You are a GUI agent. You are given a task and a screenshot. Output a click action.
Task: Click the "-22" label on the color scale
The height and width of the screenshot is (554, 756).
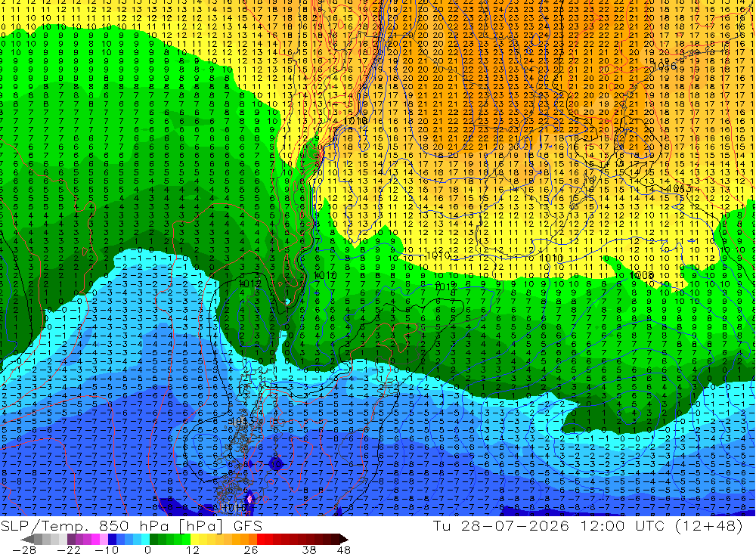pos(69,549)
